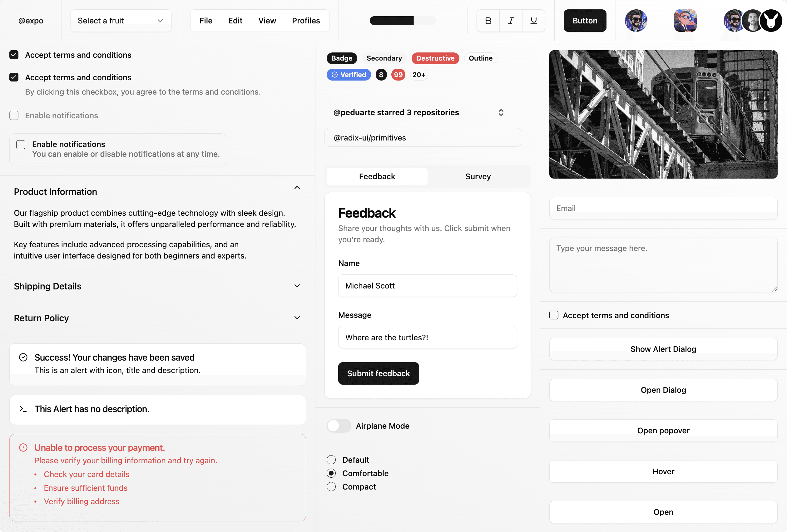
Task: Click the Submit feedback button
Action: 378,373
